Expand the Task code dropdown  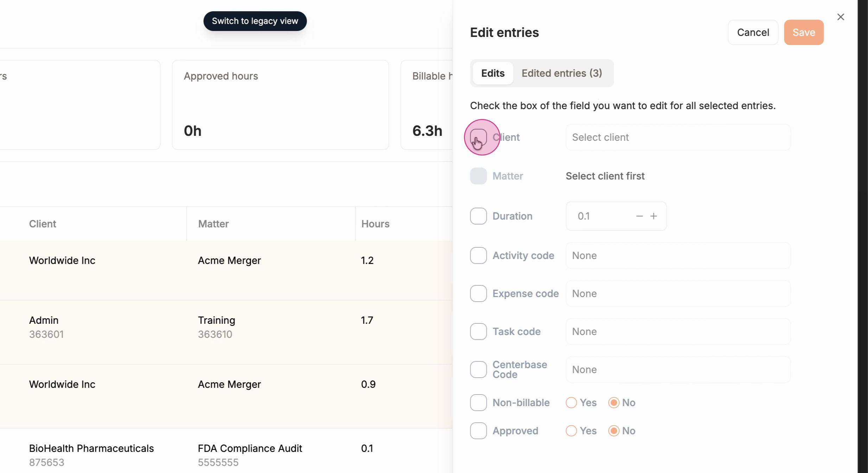click(x=678, y=332)
